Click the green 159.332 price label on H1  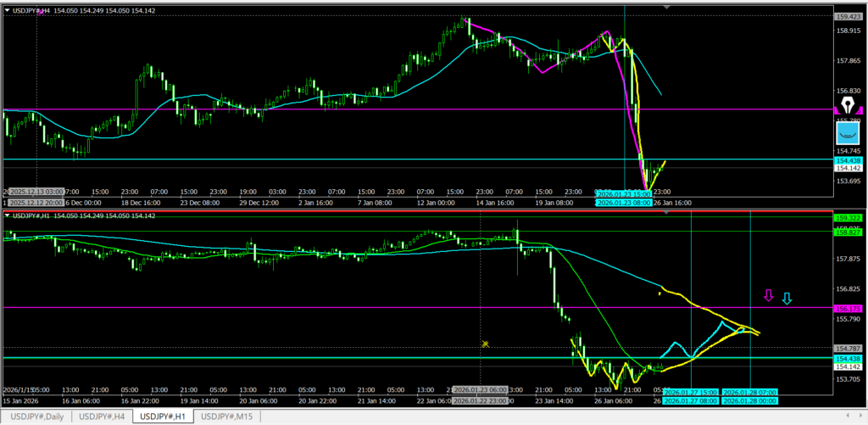pyautogui.click(x=849, y=218)
